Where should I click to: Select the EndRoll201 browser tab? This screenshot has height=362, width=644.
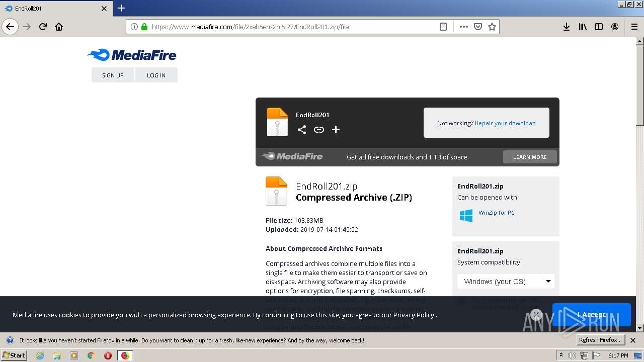55,9
